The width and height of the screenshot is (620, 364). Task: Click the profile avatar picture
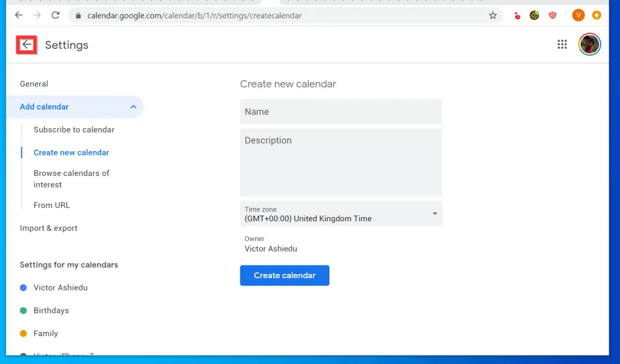click(x=589, y=44)
